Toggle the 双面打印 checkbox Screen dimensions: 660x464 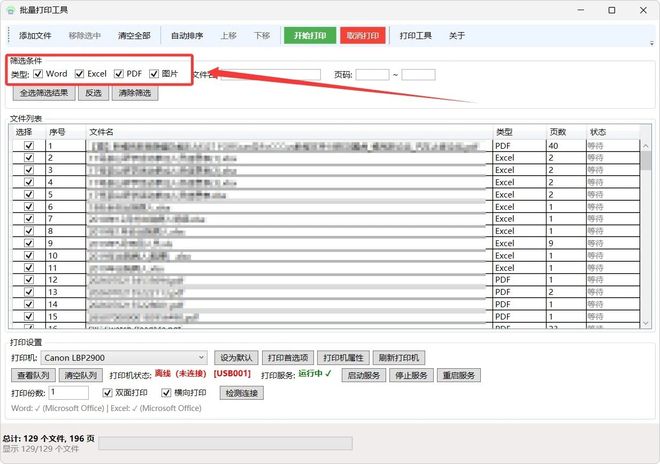[107, 393]
